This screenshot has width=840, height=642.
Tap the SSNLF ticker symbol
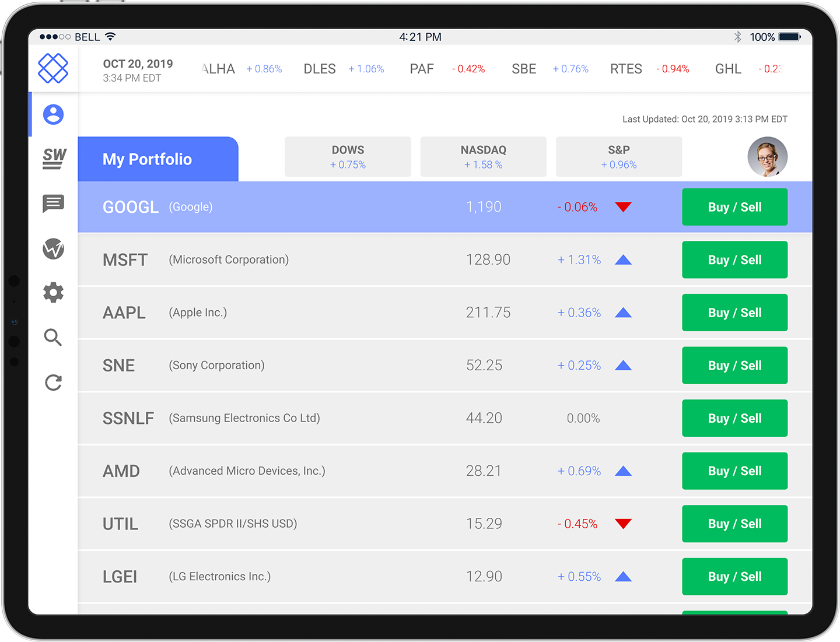128,418
